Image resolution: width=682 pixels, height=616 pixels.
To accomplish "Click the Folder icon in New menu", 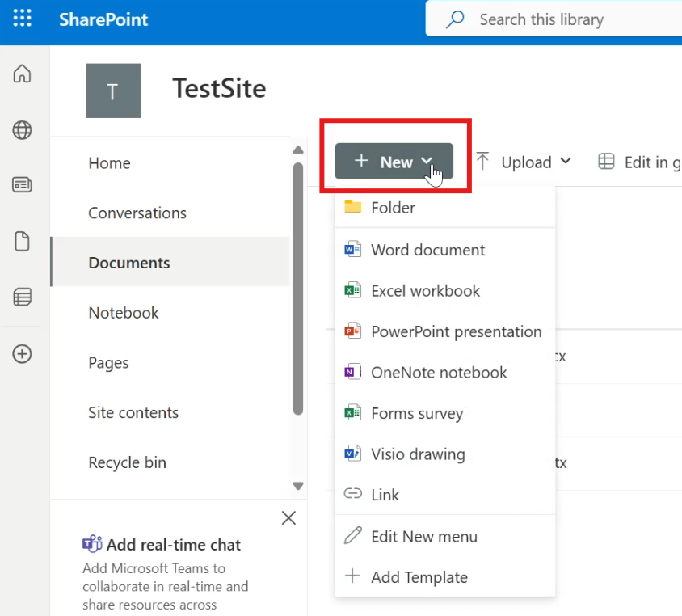I will tap(353, 207).
